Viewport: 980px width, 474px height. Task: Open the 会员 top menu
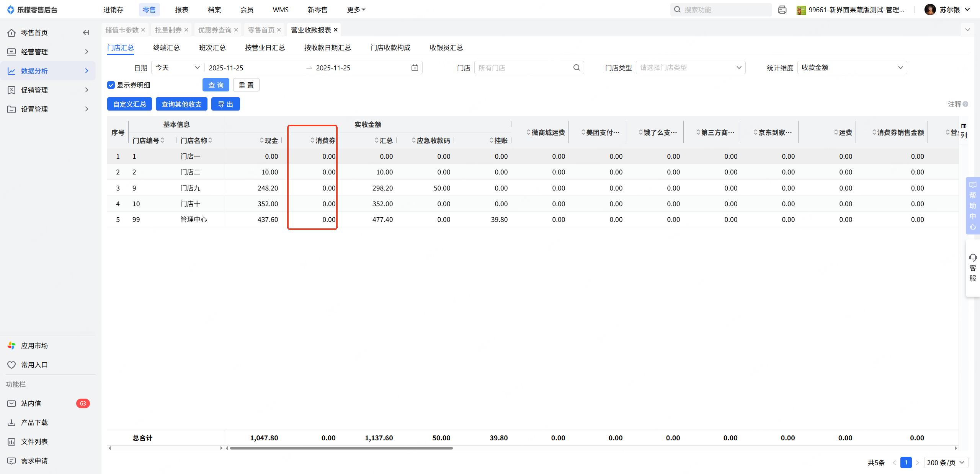(247, 10)
